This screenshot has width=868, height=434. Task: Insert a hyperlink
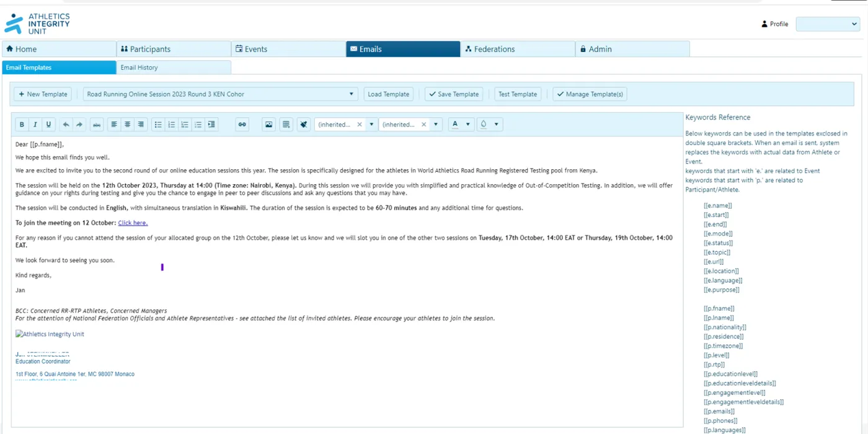pyautogui.click(x=242, y=125)
